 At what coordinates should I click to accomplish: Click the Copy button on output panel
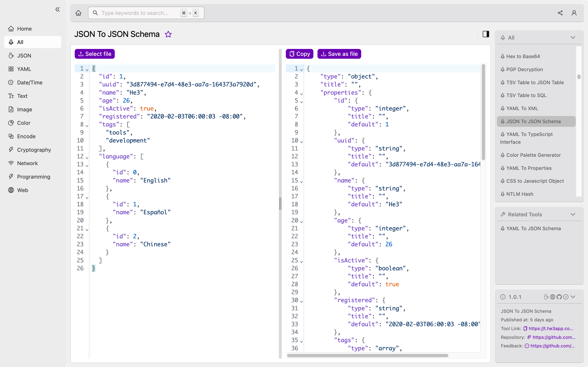tap(299, 54)
